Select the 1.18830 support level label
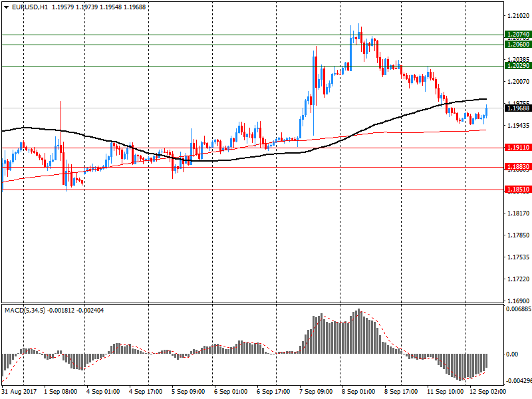Image resolution: width=532 pixels, height=399 pixels. tap(518, 167)
